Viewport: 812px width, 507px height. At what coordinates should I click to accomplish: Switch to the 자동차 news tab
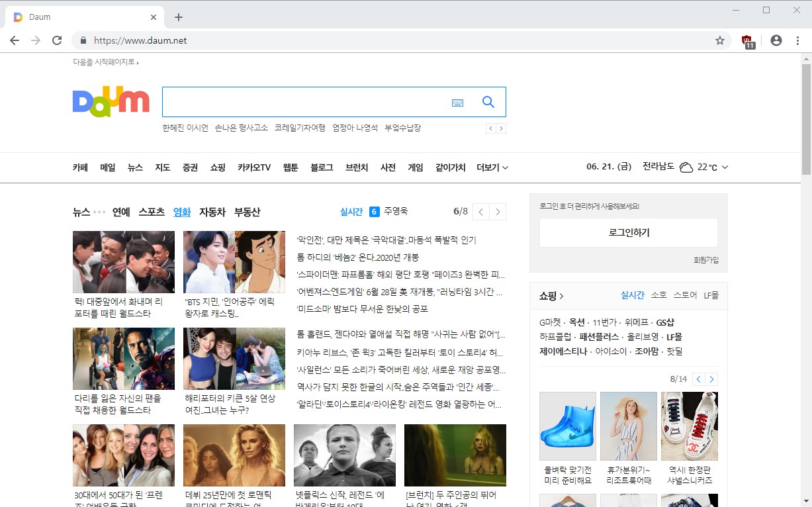(x=212, y=212)
